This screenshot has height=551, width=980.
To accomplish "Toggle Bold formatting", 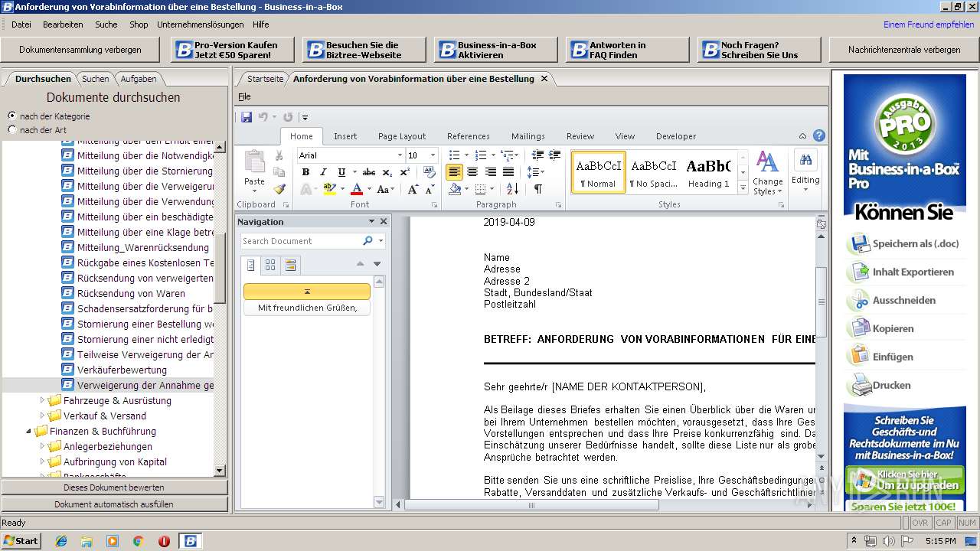I will click(x=305, y=172).
